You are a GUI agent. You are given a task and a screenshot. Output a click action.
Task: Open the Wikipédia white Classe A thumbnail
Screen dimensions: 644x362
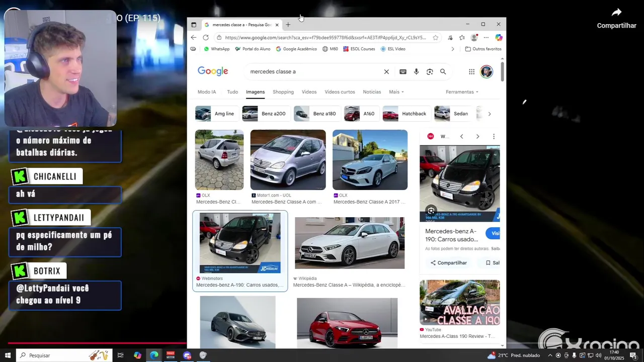pyautogui.click(x=350, y=243)
